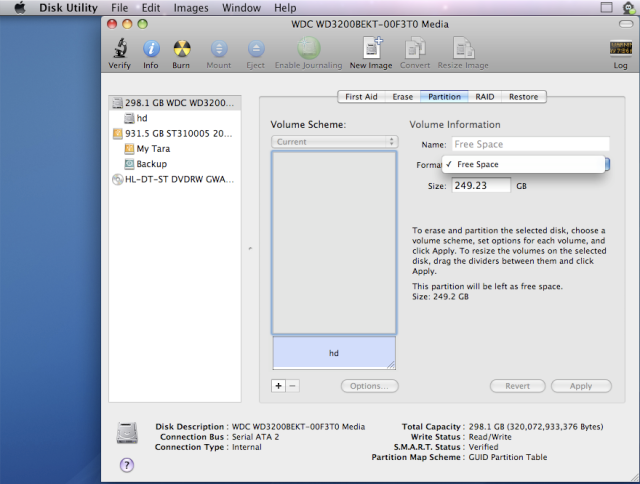
Task: Click the Size field showing 249.23
Action: pos(481,185)
